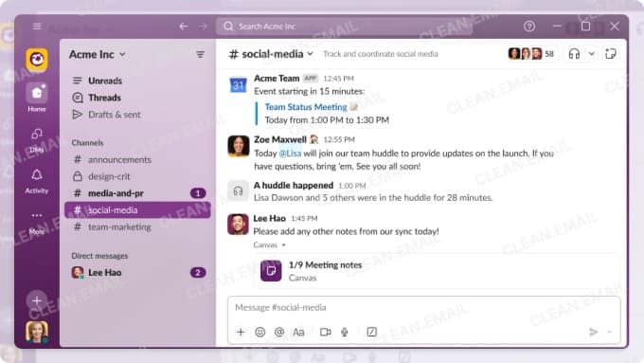This screenshot has height=363, width=644.
Task: Expand the #social-media channel title dropdown
Action: pyautogui.click(x=272, y=54)
